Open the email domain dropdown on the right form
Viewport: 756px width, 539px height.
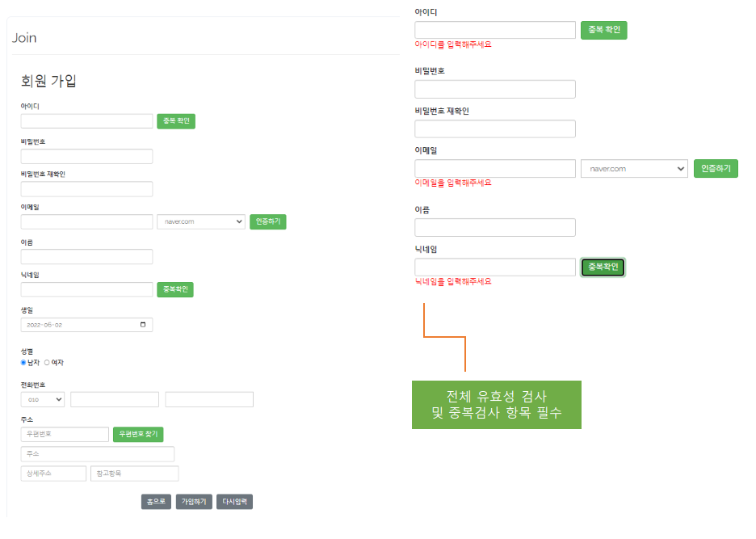tap(633, 168)
